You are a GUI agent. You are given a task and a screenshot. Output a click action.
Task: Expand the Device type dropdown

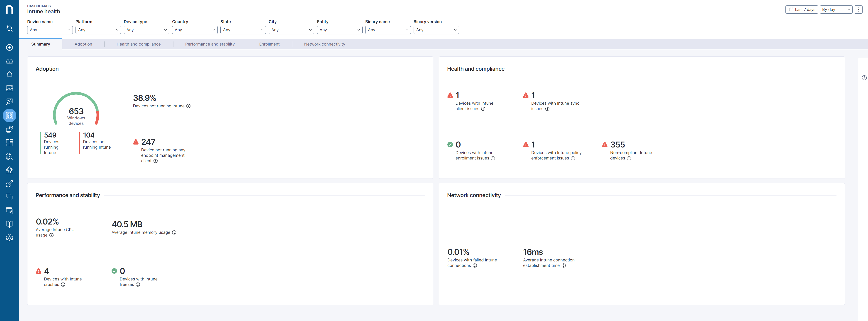(146, 30)
